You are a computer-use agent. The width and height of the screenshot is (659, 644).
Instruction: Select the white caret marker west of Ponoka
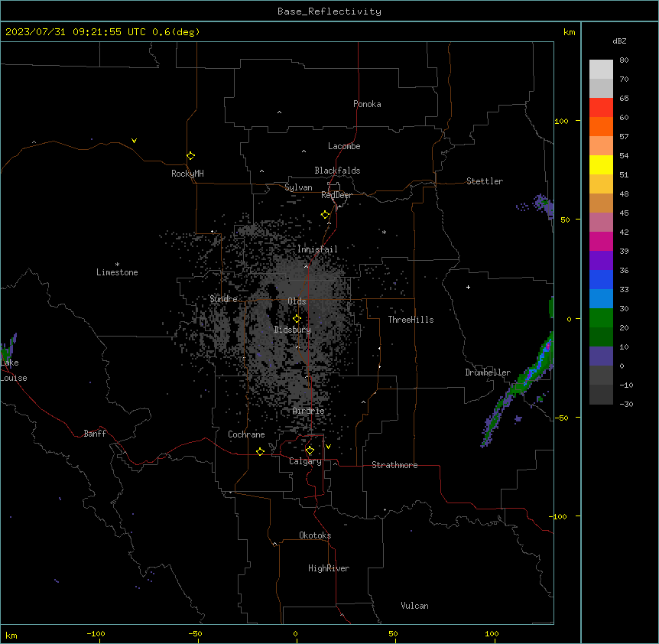tap(279, 112)
